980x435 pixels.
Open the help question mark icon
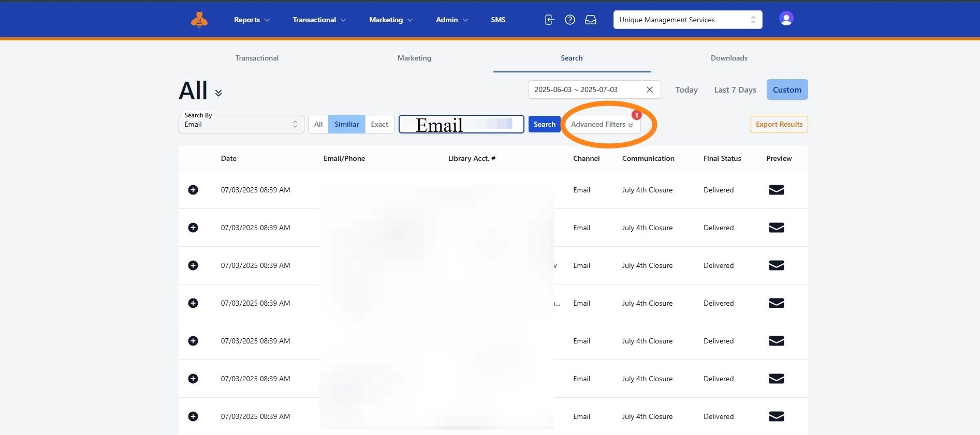pyautogui.click(x=570, y=20)
